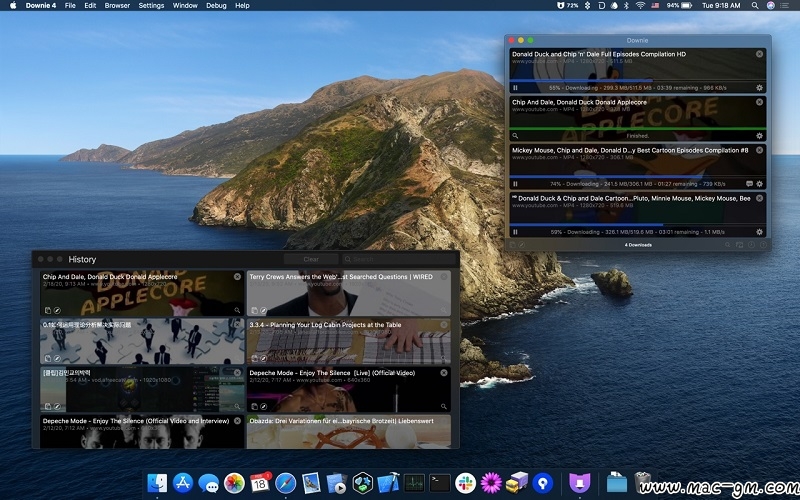Image resolution: width=800 pixels, height=500 pixels.
Task: Open Downie purple icon in the Dock
Action: pyautogui.click(x=580, y=483)
